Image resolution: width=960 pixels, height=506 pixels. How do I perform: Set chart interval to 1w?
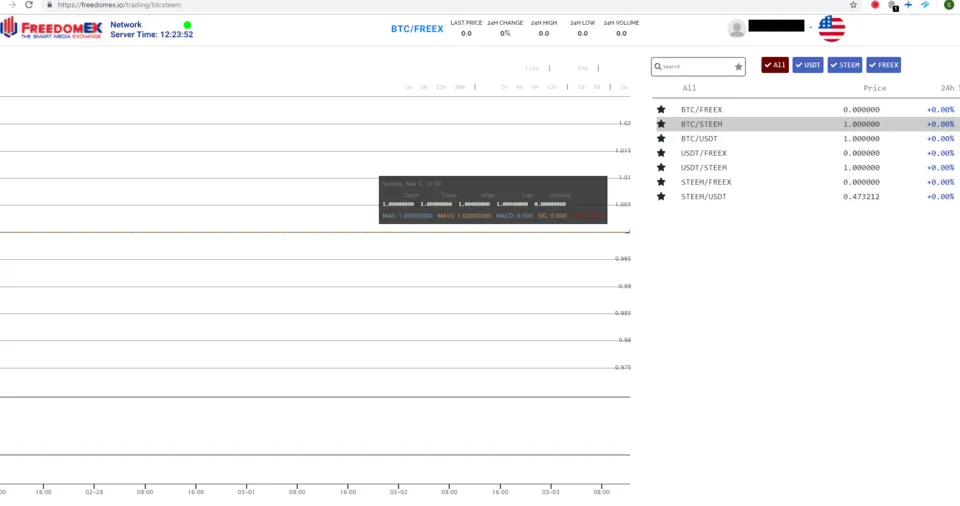click(624, 87)
